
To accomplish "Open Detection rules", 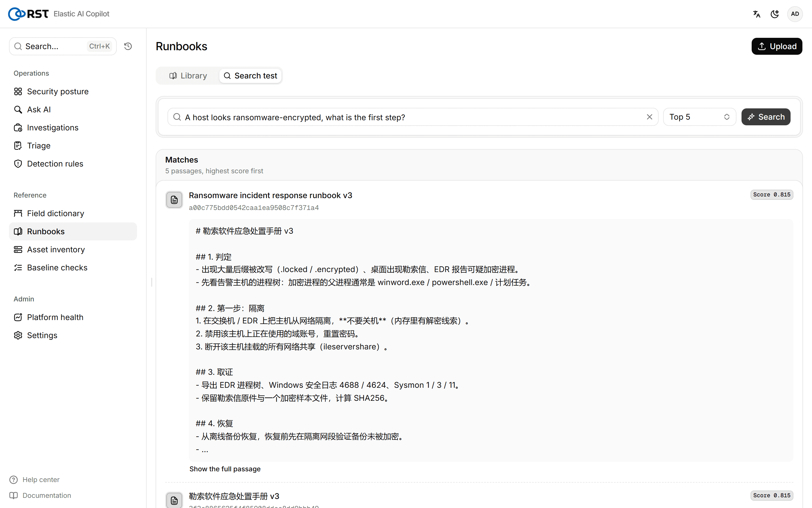I will point(73,164).
